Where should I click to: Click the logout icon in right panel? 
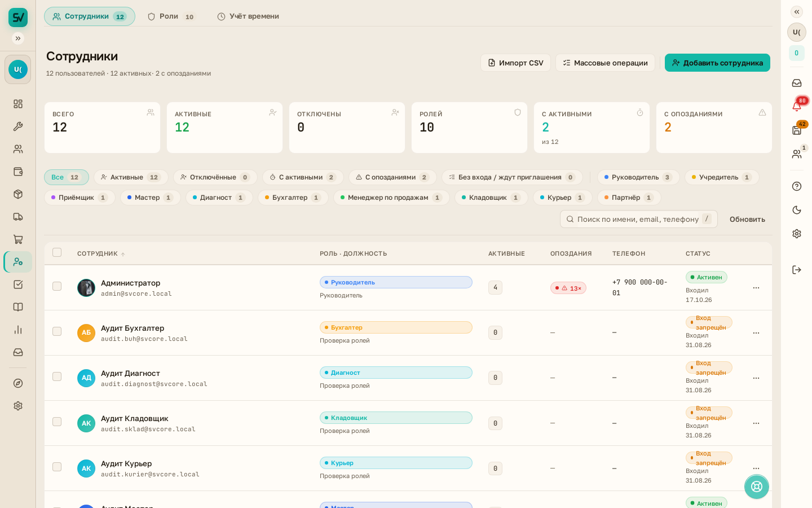pos(797,270)
